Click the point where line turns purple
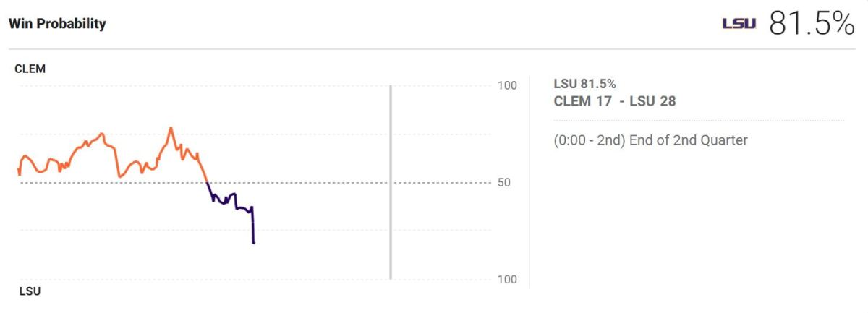Image resolution: width=868 pixels, height=313 pixels. [x=208, y=183]
